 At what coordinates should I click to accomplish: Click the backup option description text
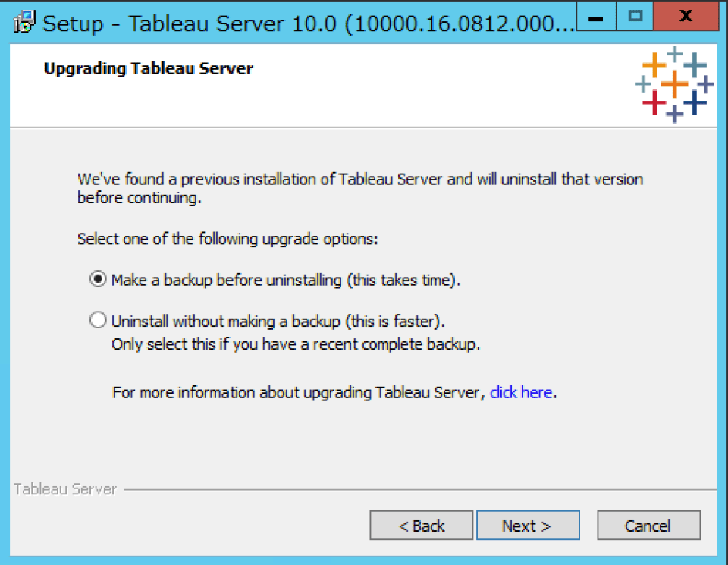[288, 278]
